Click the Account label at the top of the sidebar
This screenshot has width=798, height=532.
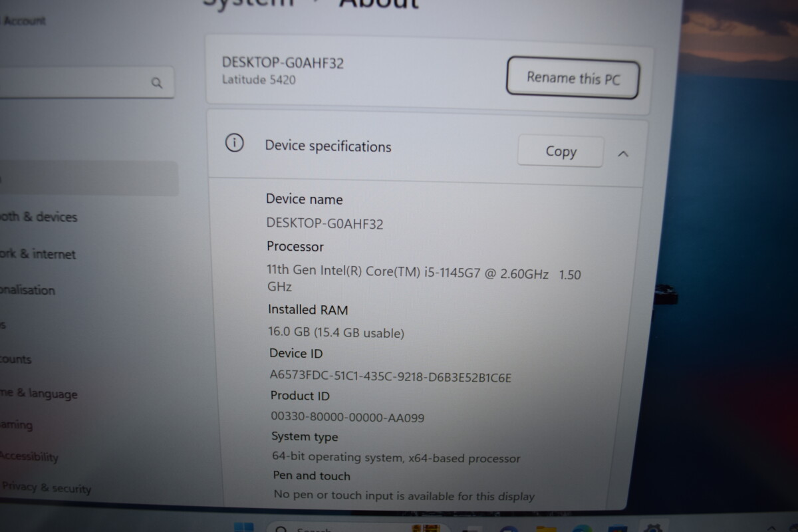(x=24, y=21)
